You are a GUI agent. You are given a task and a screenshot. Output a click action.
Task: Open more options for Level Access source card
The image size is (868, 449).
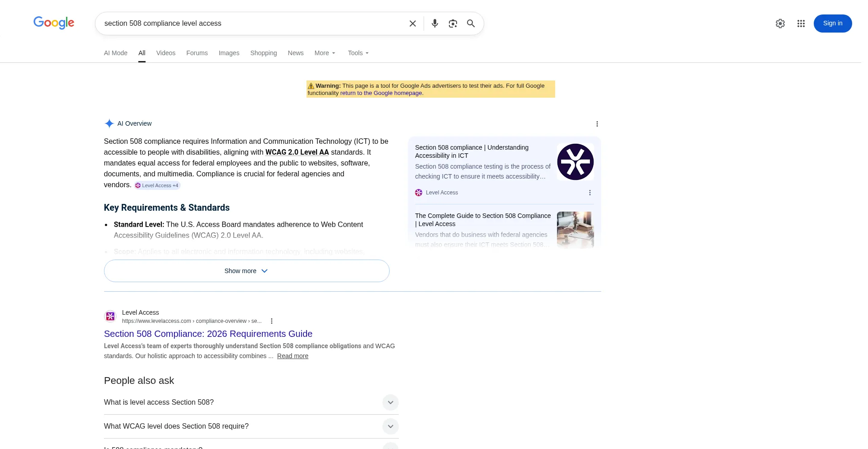pos(590,193)
